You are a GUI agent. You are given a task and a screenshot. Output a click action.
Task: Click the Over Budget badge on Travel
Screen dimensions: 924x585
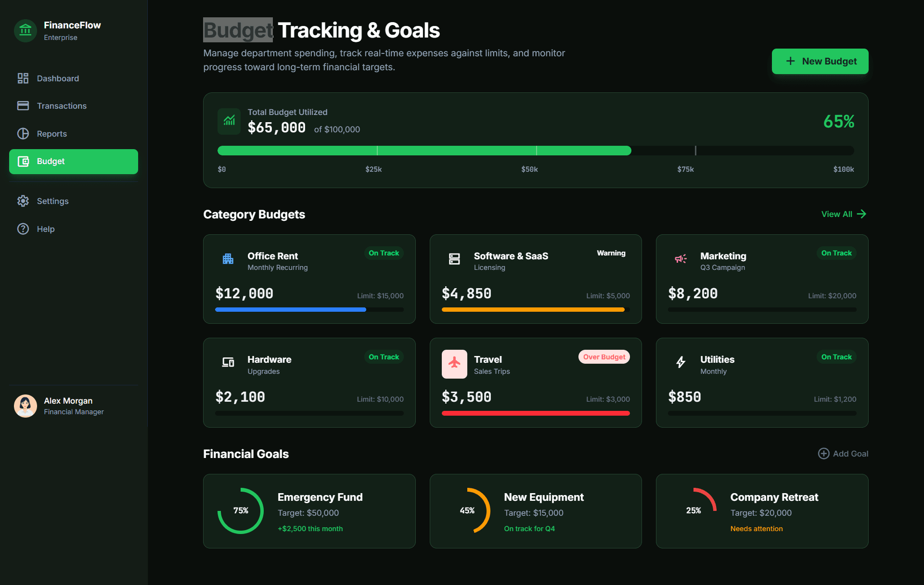tap(603, 357)
